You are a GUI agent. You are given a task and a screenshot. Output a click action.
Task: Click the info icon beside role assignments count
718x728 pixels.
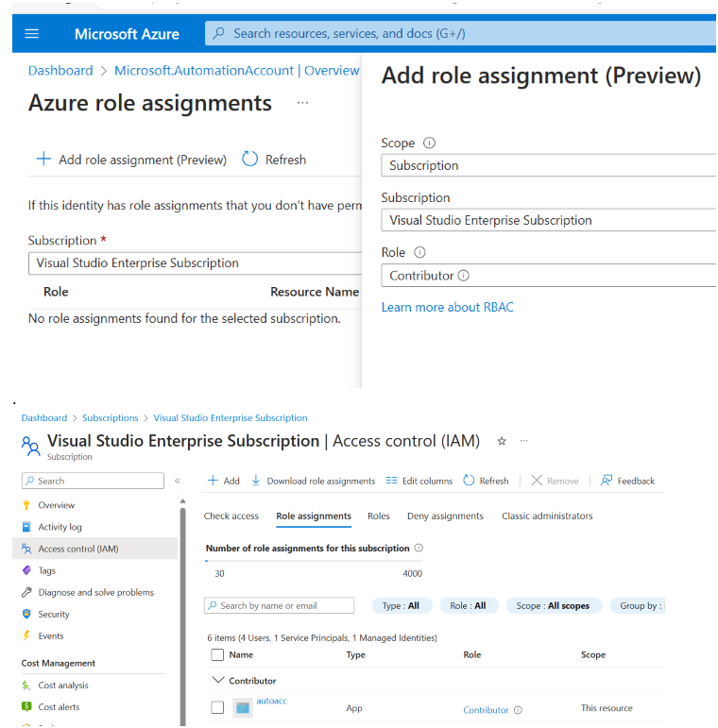click(419, 548)
